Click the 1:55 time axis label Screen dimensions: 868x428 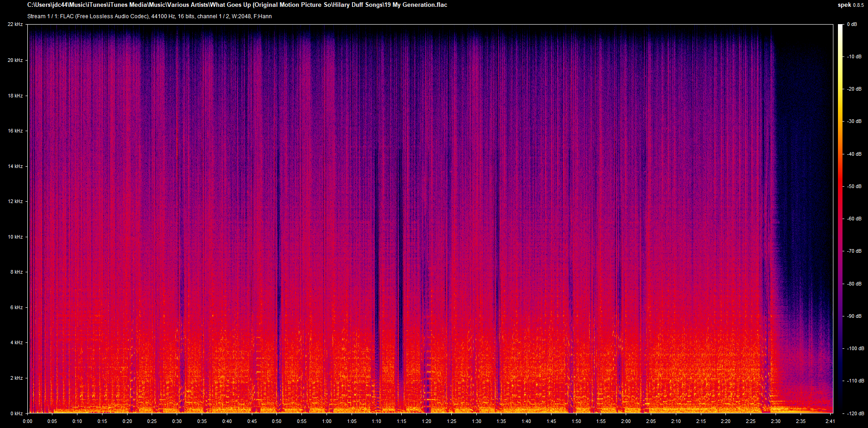tap(601, 421)
